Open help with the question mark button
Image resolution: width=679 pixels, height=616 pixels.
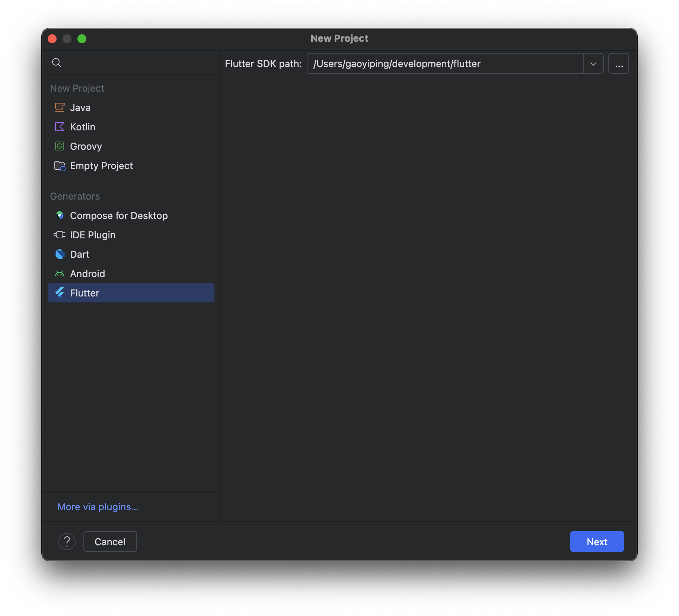pyautogui.click(x=67, y=542)
